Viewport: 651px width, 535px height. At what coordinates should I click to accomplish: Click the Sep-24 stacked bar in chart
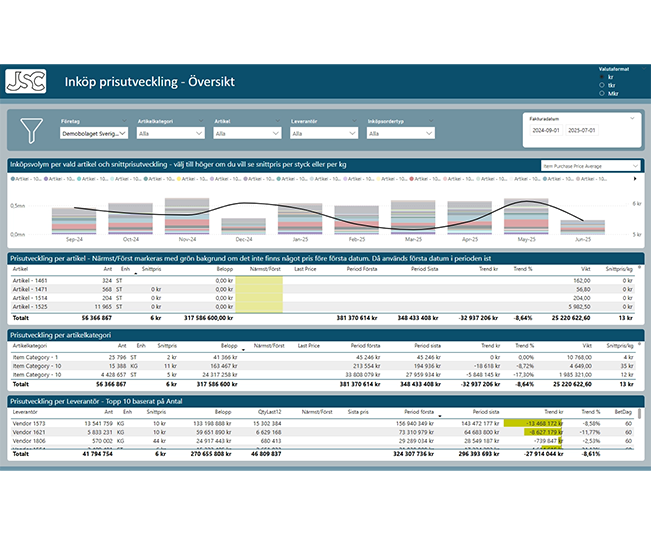[x=74, y=221]
